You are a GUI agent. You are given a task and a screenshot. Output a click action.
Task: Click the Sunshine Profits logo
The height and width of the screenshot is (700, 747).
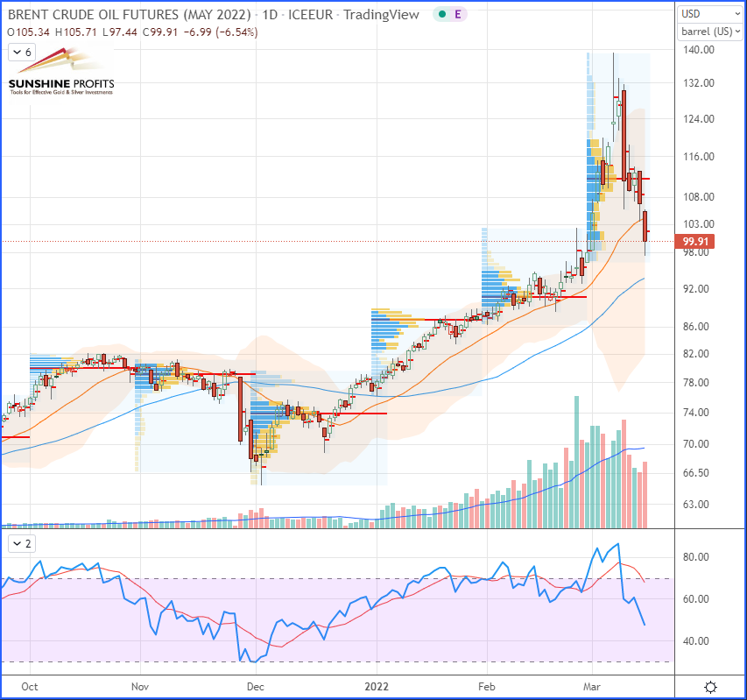click(x=60, y=74)
